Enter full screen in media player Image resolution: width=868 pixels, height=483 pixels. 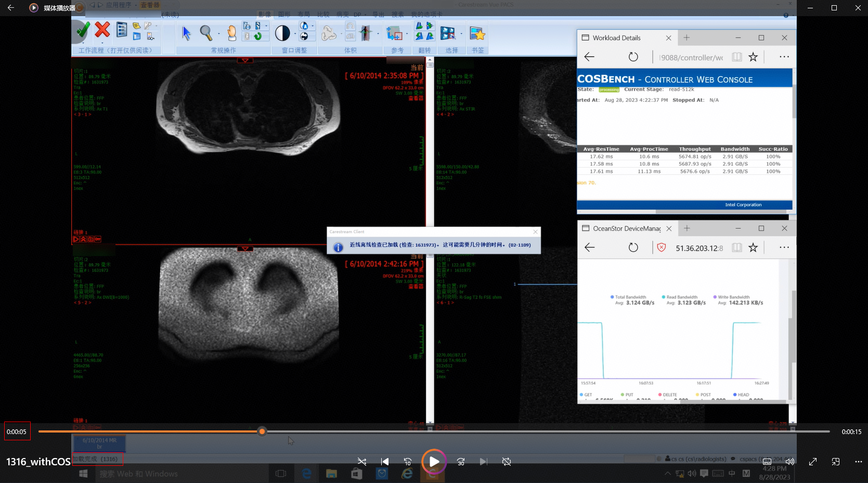(813, 462)
